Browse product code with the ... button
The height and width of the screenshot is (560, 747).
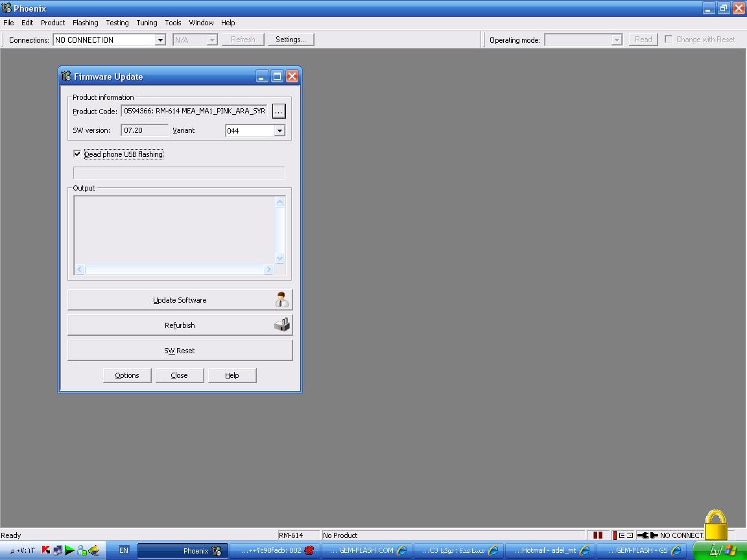click(279, 111)
